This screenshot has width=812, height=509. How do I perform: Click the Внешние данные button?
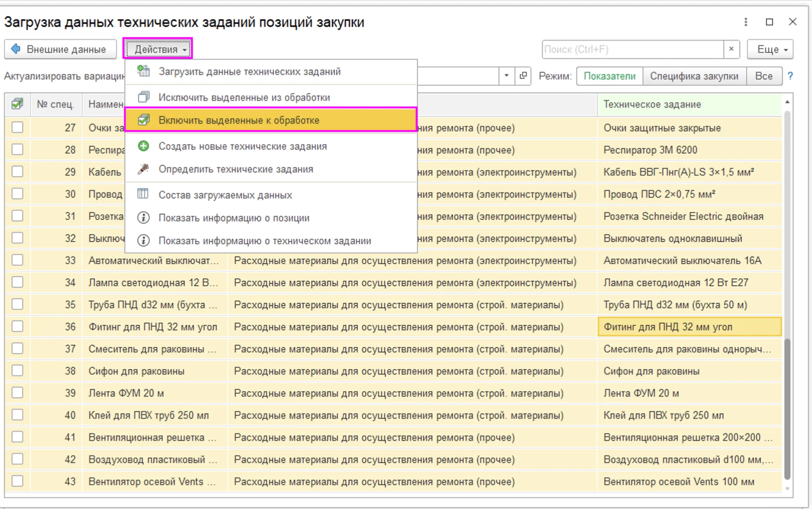coord(61,49)
